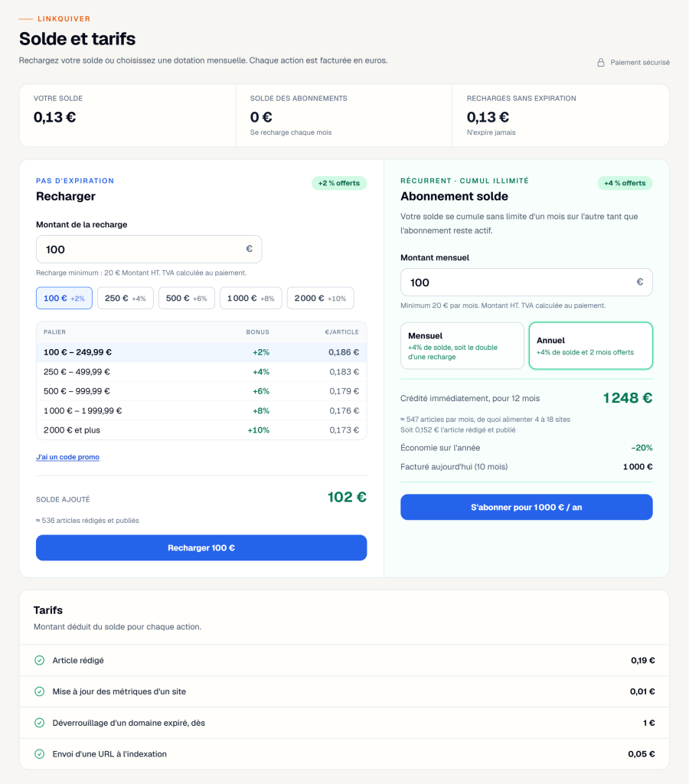Pick the 1 000 € +8% preset amount
Viewport: 689px width, 784px height.
tap(250, 298)
